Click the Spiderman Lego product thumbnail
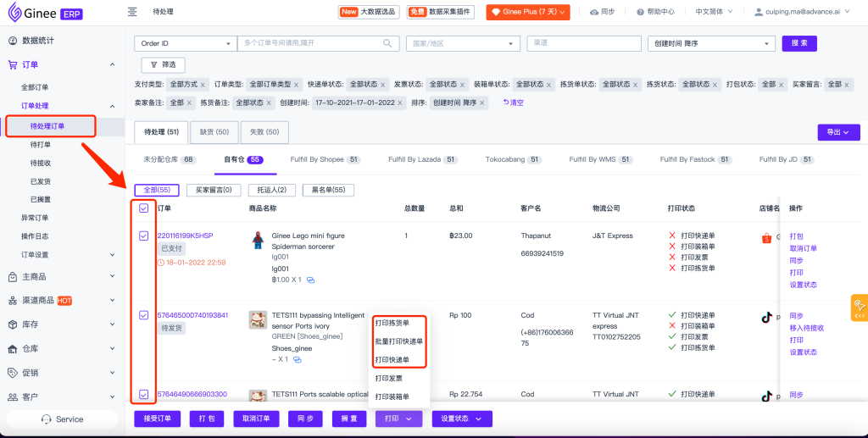This screenshot has width=868, height=438. 258,240
